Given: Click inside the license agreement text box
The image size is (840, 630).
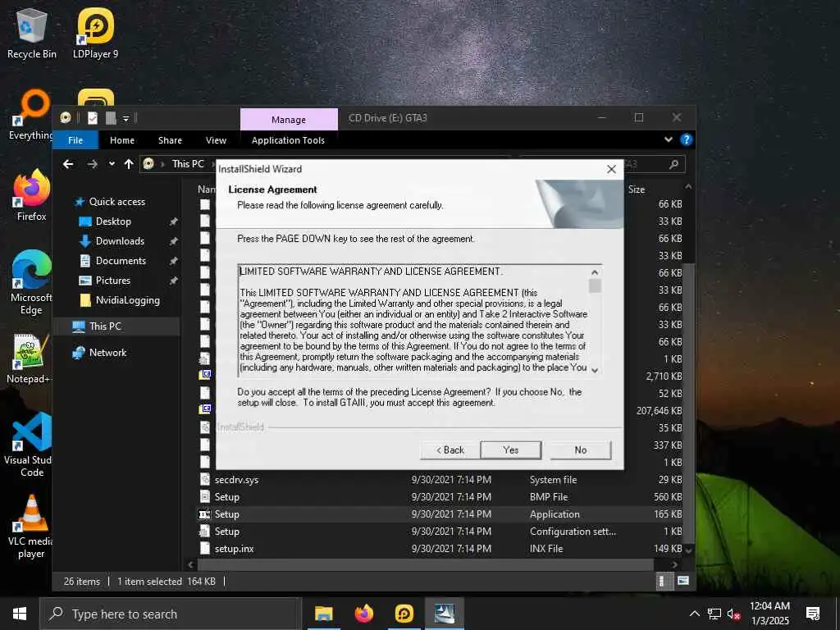Looking at the screenshot, I should 413,320.
